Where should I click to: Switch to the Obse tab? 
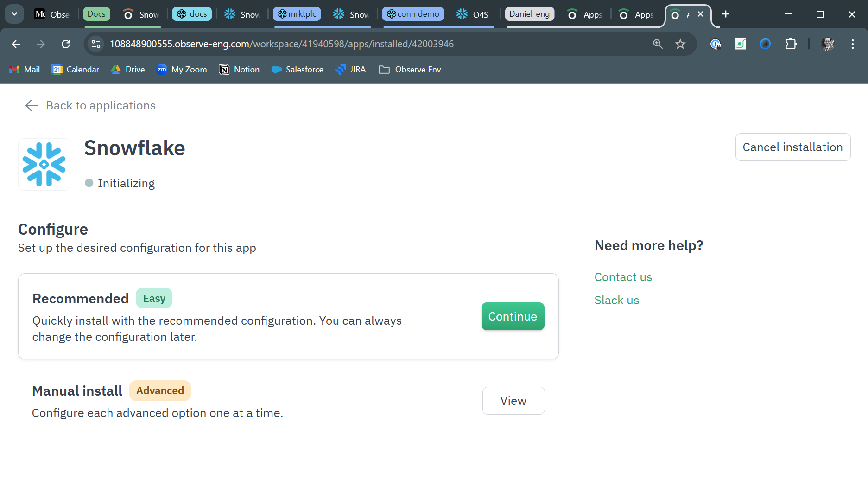(x=52, y=14)
